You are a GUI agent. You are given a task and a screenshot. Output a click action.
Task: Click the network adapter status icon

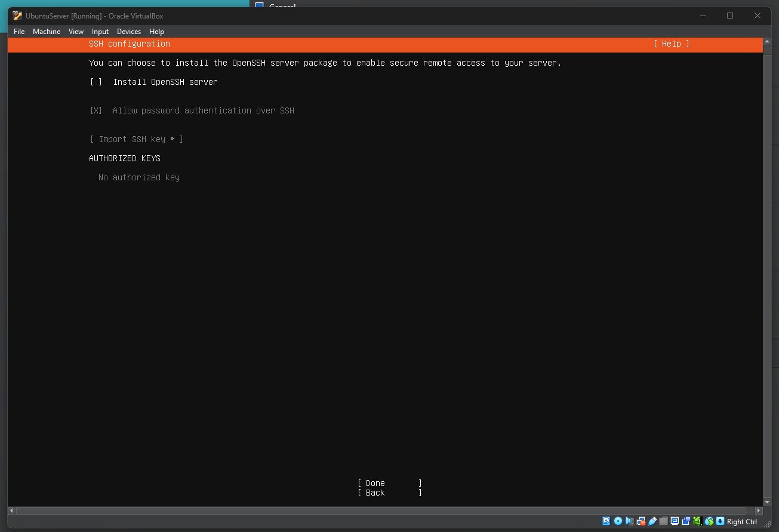641,521
